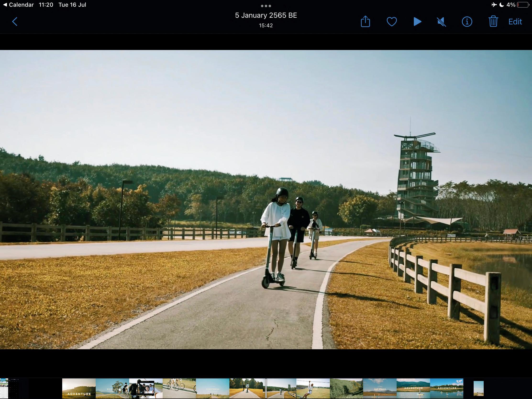
Task: Select the first ADVENTURE frame in filmstrip
Action: click(x=79, y=388)
